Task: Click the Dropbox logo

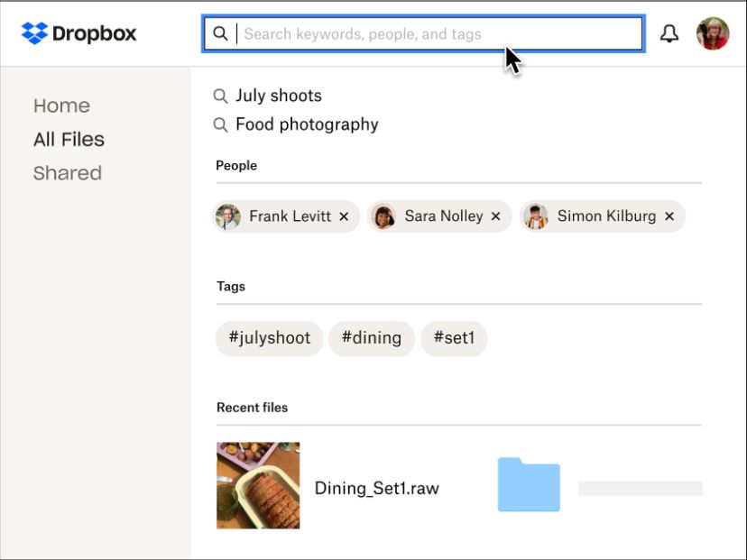Action: pos(77,33)
